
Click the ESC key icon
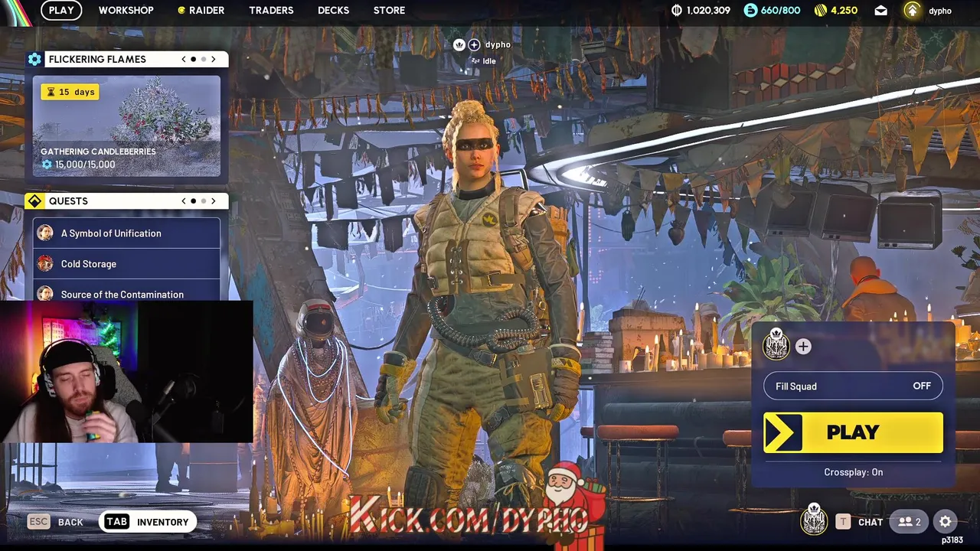[x=38, y=521]
